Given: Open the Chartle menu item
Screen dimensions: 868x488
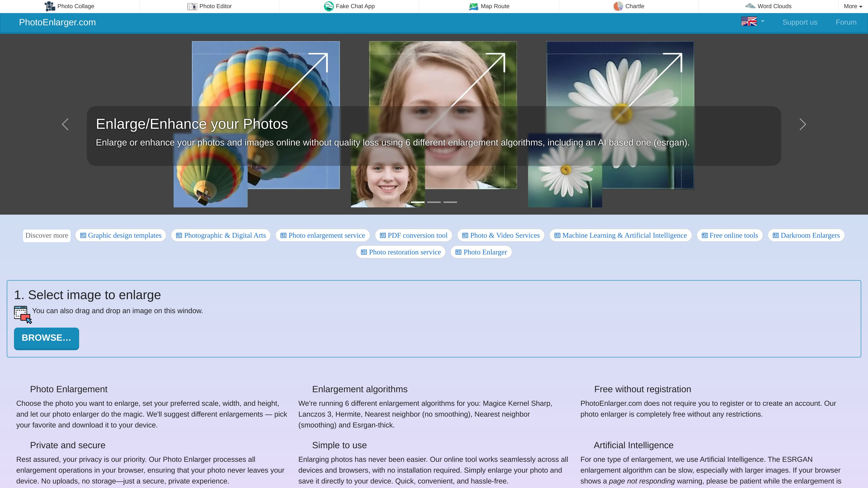Looking at the screenshot, I should [629, 6].
